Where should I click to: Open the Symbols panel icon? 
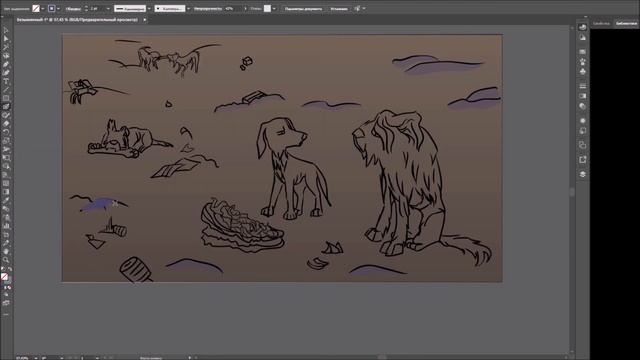coord(582,71)
